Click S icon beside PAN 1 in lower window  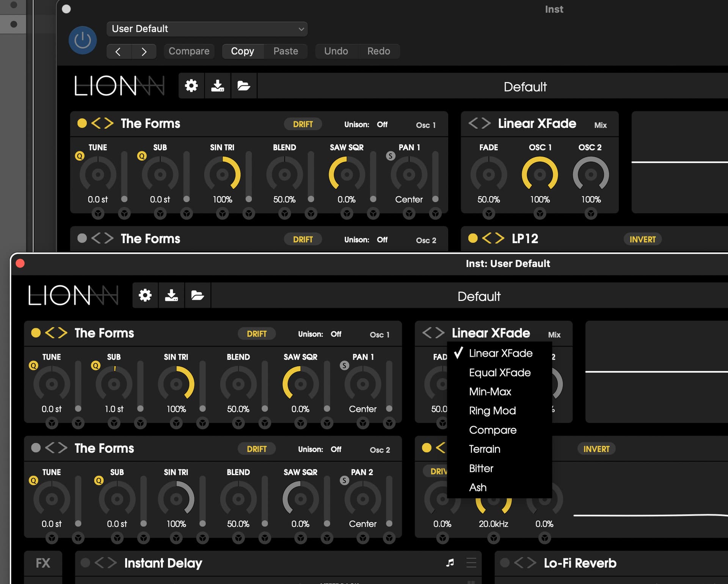point(344,365)
